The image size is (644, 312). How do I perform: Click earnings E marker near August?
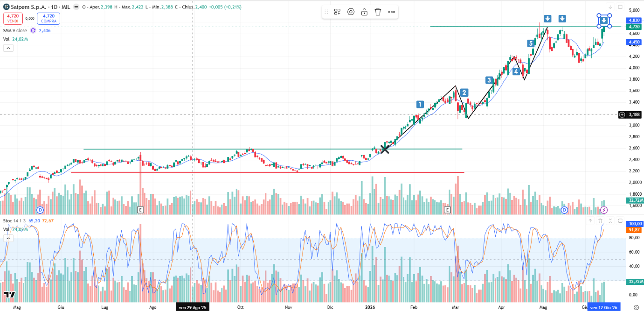(140, 210)
